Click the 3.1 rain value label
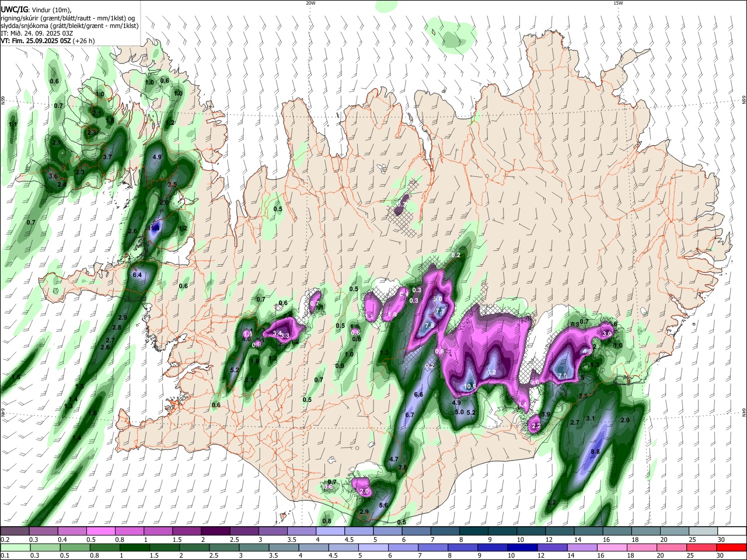Screen dimensions: 747x560 [590, 418]
